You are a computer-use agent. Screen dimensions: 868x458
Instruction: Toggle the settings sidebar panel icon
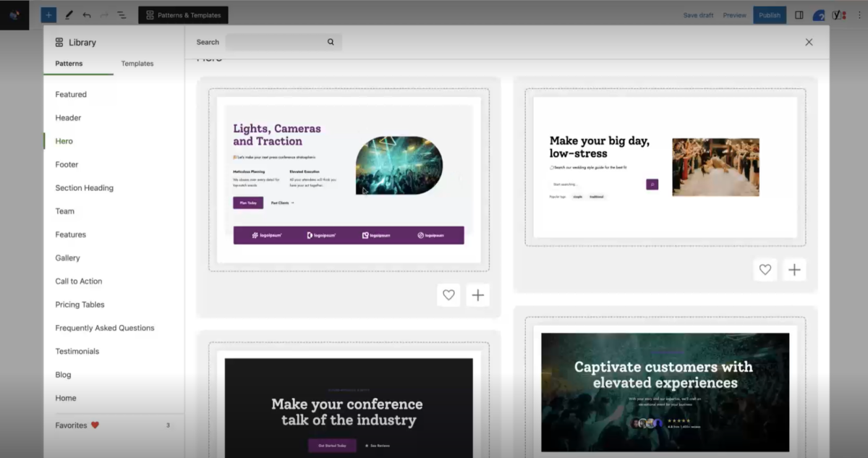click(799, 15)
